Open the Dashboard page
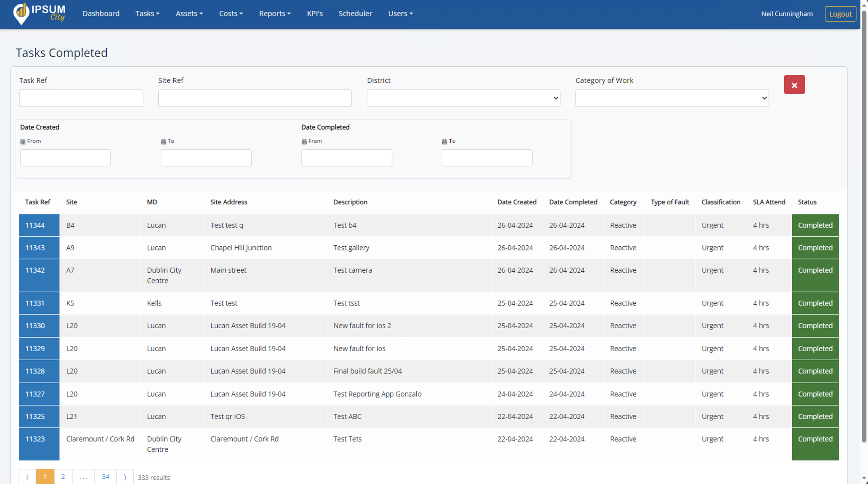 tap(101, 14)
